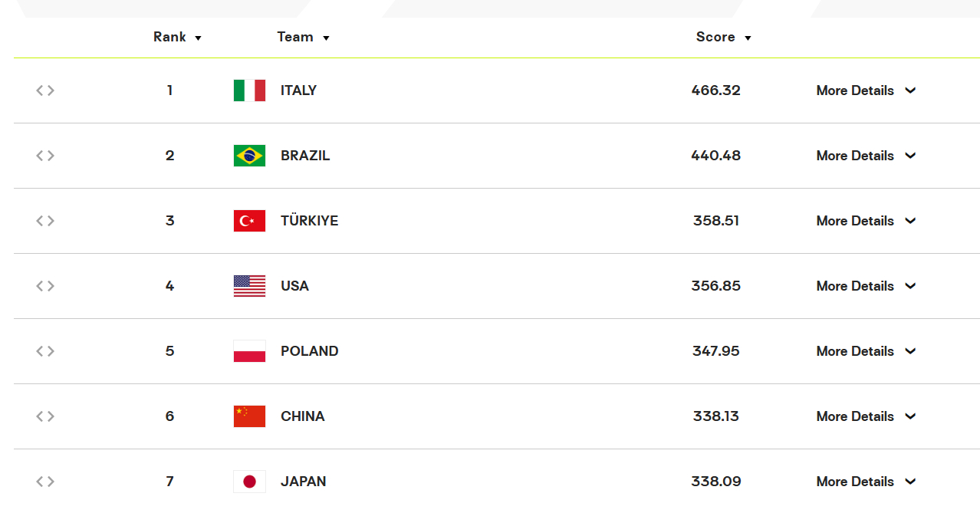Click the rank movement arrows beside Italy
980x513 pixels.
click(45, 90)
